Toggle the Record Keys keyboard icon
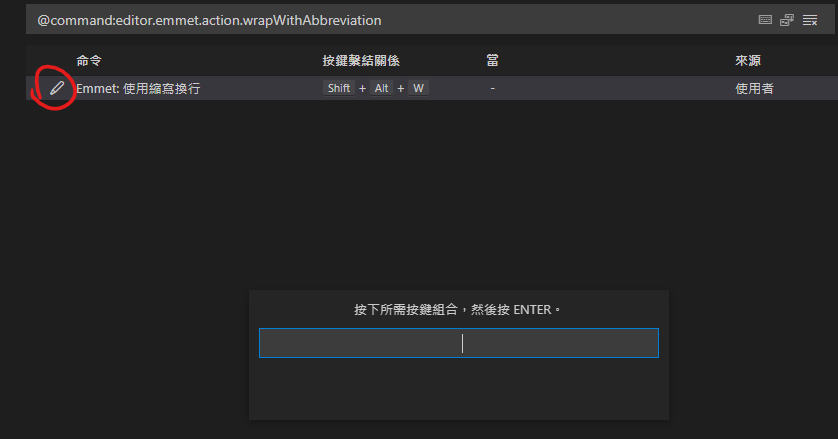838x439 pixels. pyautogui.click(x=765, y=20)
